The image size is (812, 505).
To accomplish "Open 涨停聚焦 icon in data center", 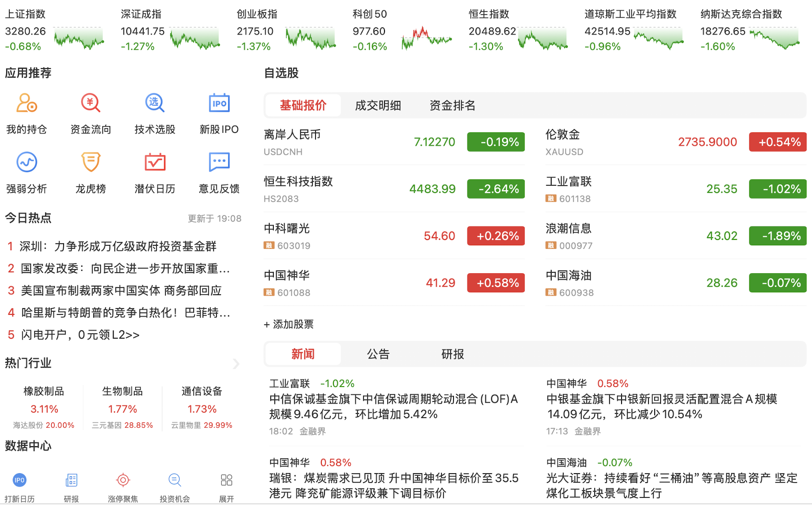I will point(123,480).
